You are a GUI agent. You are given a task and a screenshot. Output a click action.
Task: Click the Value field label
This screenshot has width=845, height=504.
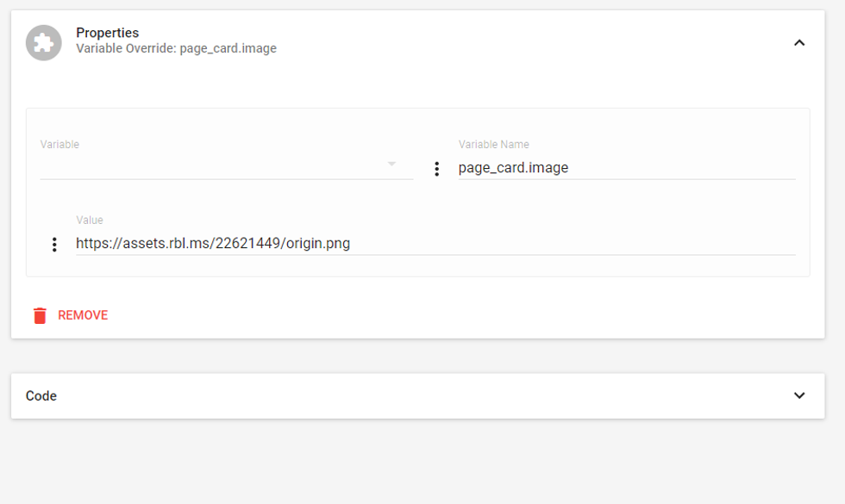[89, 221]
